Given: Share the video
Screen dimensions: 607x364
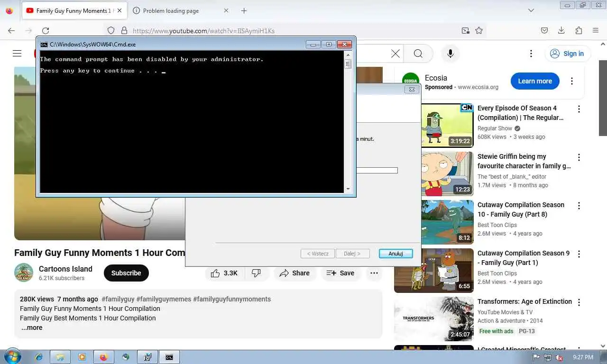Looking at the screenshot, I should pos(294,273).
